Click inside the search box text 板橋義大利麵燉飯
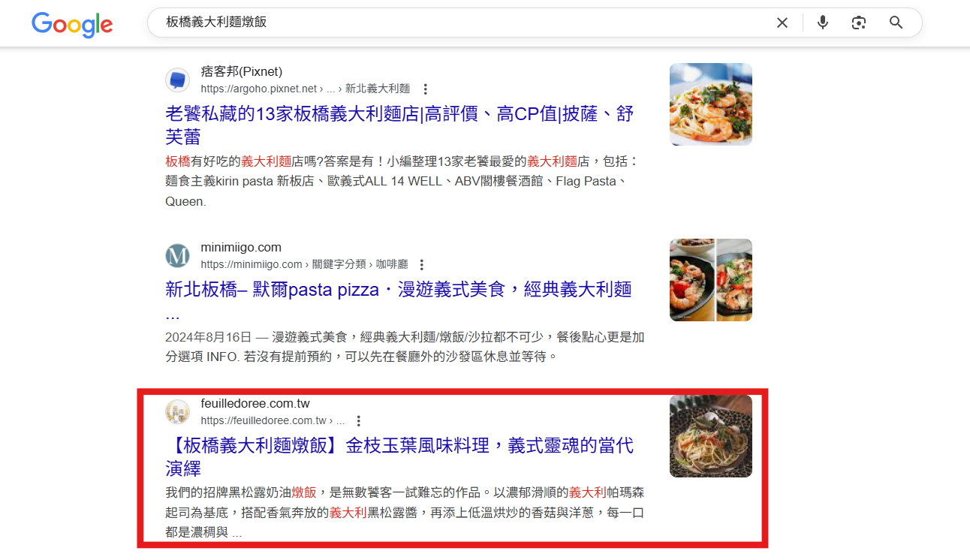Image resolution: width=970 pixels, height=560 pixels. [x=216, y=23]
